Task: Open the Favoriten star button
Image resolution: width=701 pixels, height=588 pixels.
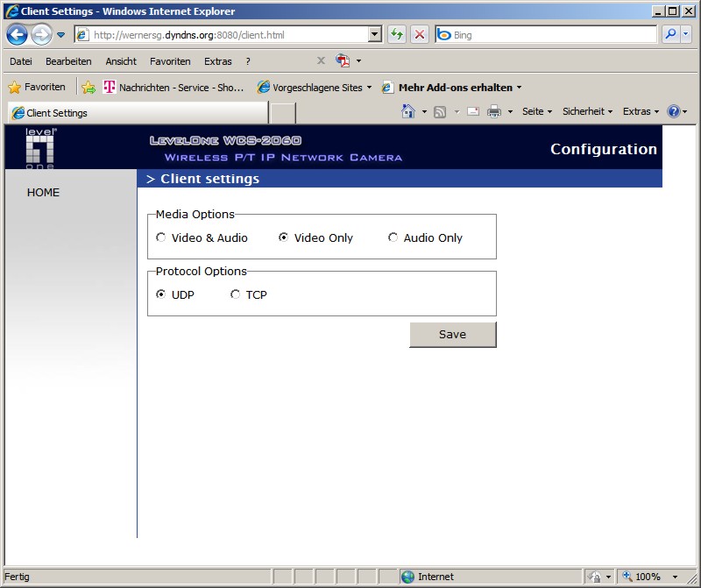Action: pyautogui.click(x=37, y=88)
